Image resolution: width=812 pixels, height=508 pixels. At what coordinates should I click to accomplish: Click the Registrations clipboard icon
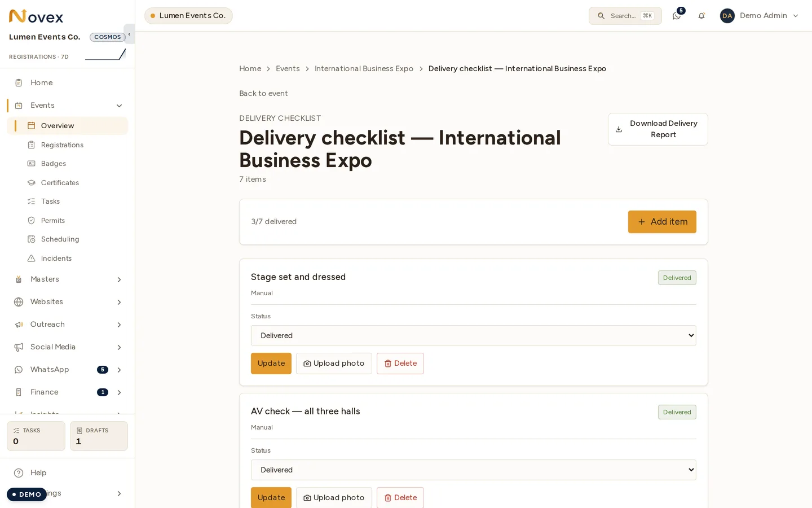click(32, 145)
